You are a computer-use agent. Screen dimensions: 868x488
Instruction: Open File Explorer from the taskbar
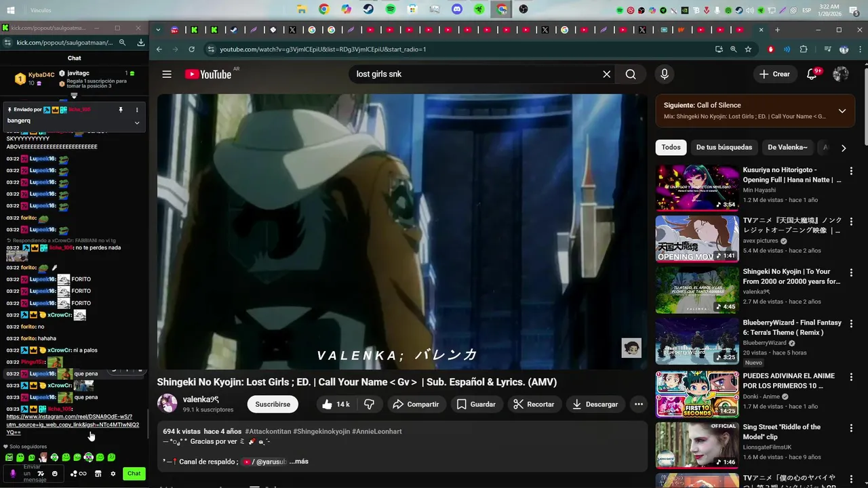coord(302,9)
